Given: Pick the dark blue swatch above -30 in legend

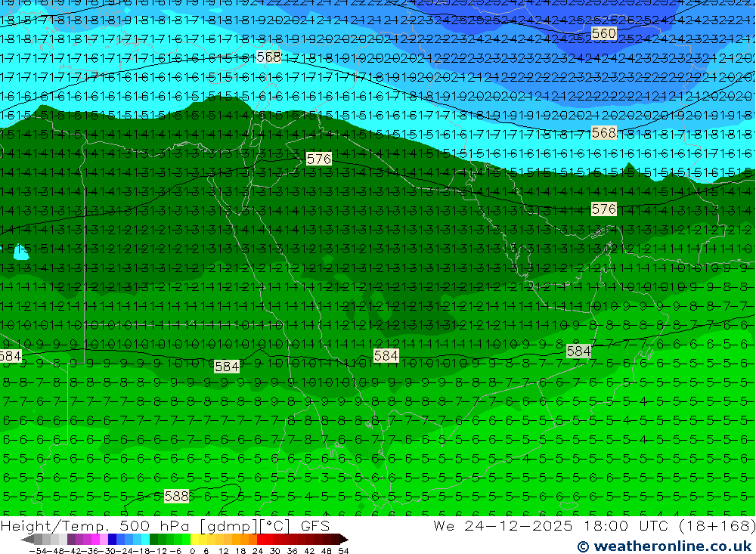Looking at the screenshot, I should pos(112,540).
